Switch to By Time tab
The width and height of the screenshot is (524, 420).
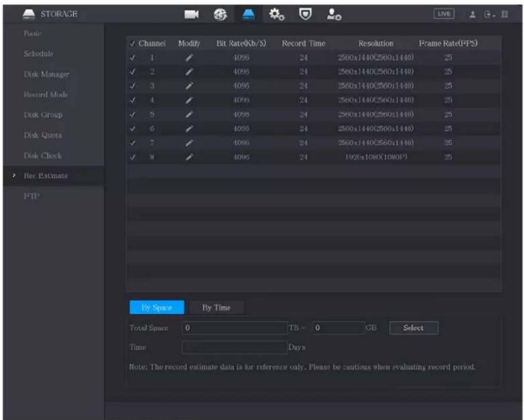pos(217,307)
